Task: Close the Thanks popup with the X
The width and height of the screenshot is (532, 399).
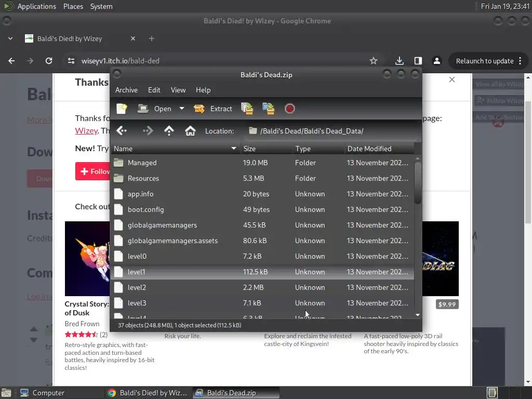Action: (x=452, y=79)
